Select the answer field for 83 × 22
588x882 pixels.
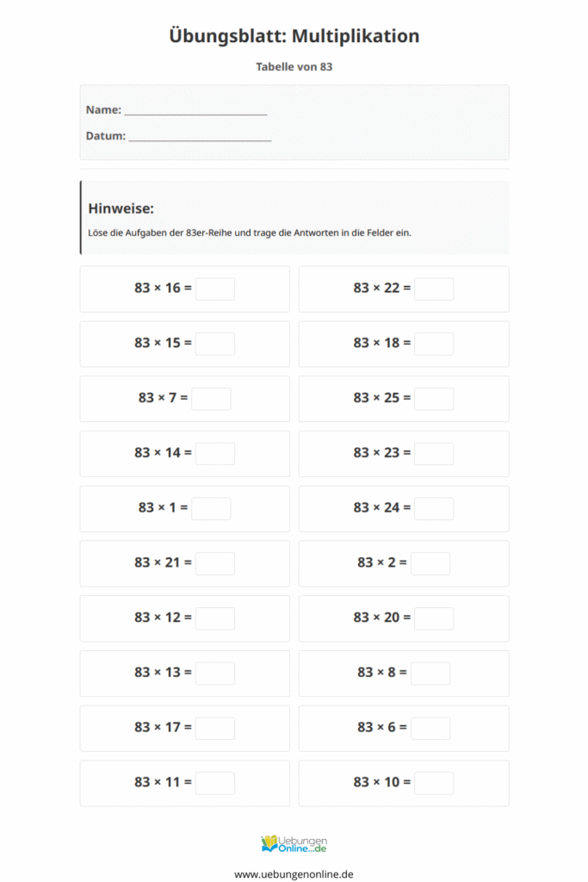coord(434,289)
